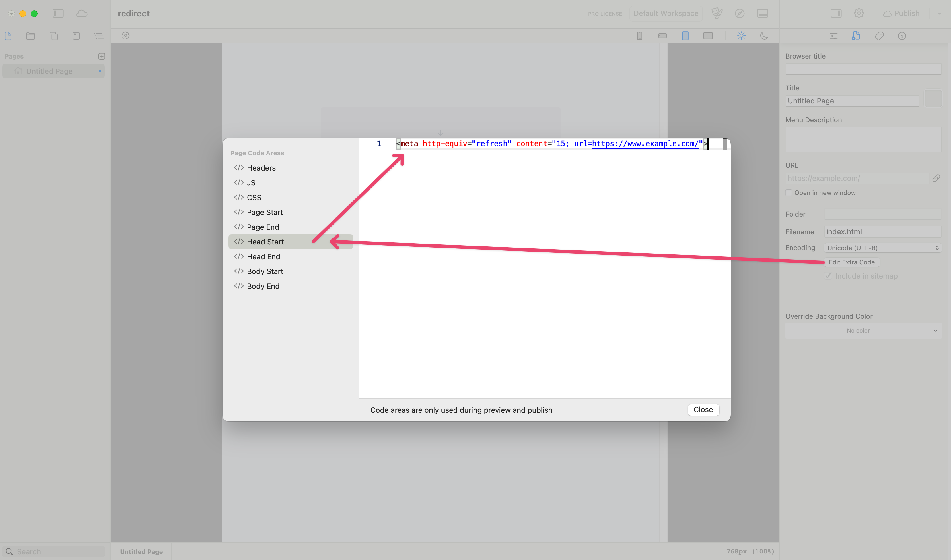This screenshot has width=951, height=560.
Task: Open the page settings inspector icon
Action: (856, 36)
